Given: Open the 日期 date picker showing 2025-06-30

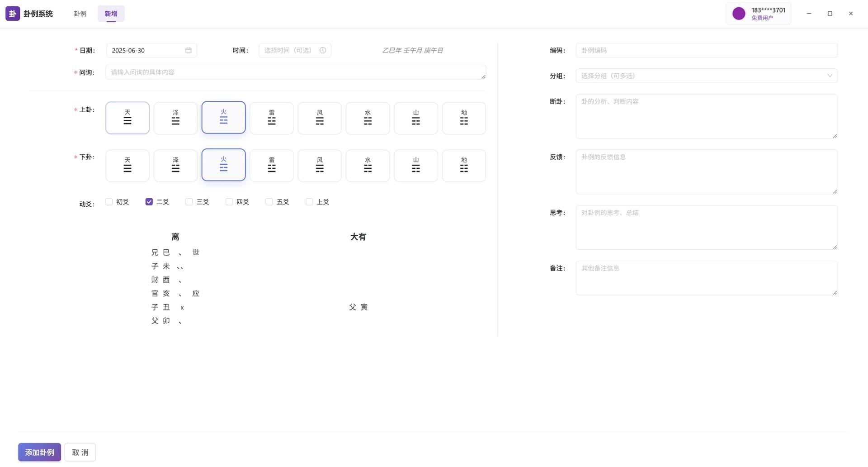Looking at the screenshot, I should (151, 50).
